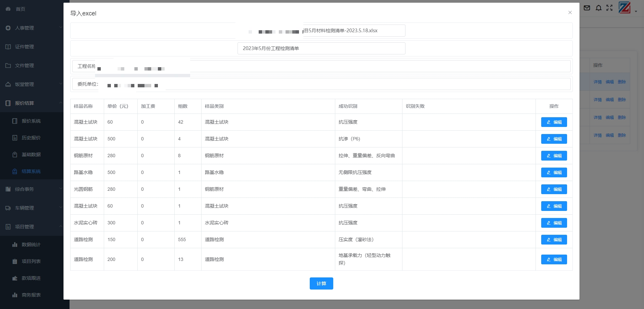This screenshot has width=644, height=309.
Task: Edit the 水泥实心砖 row
Action: coord(554,223)
